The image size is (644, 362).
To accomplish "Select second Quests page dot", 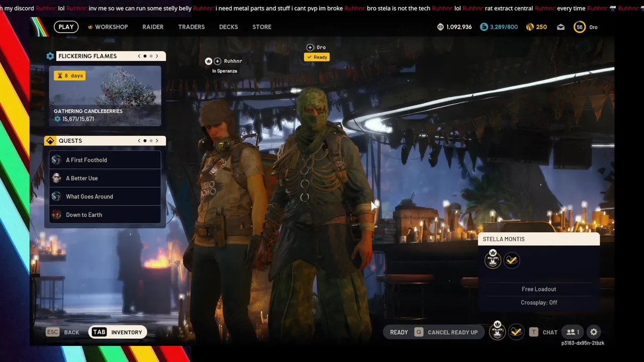I will [151, 141].
